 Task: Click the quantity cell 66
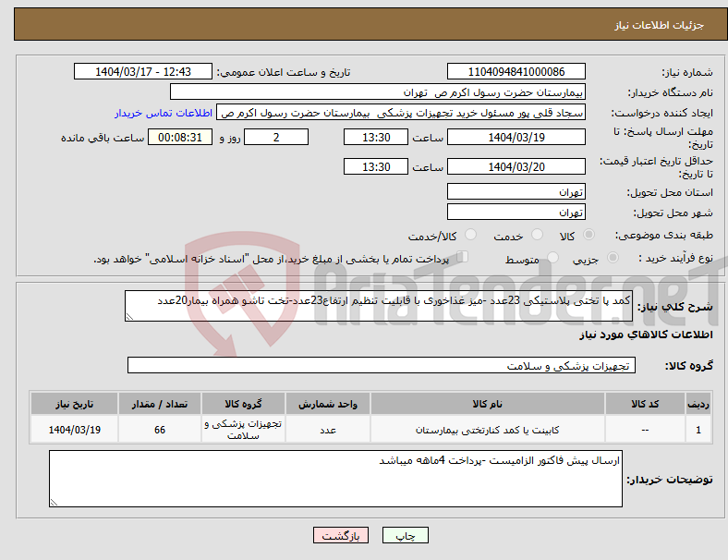coord(159,430)
